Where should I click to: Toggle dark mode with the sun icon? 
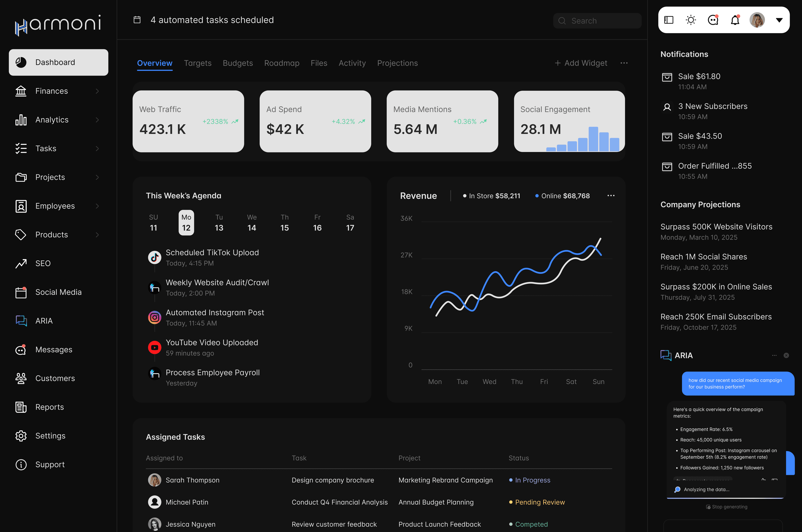click(x=691, y=20)
